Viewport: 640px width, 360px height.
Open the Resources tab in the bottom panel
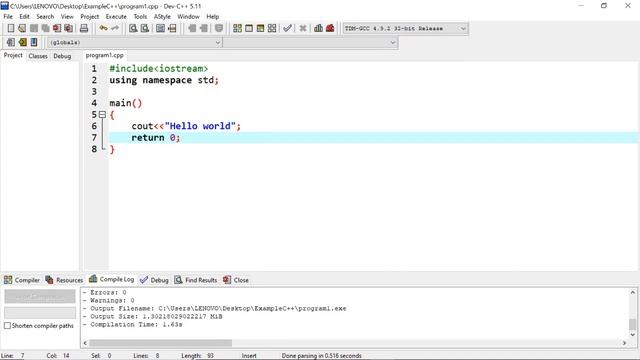64,280
